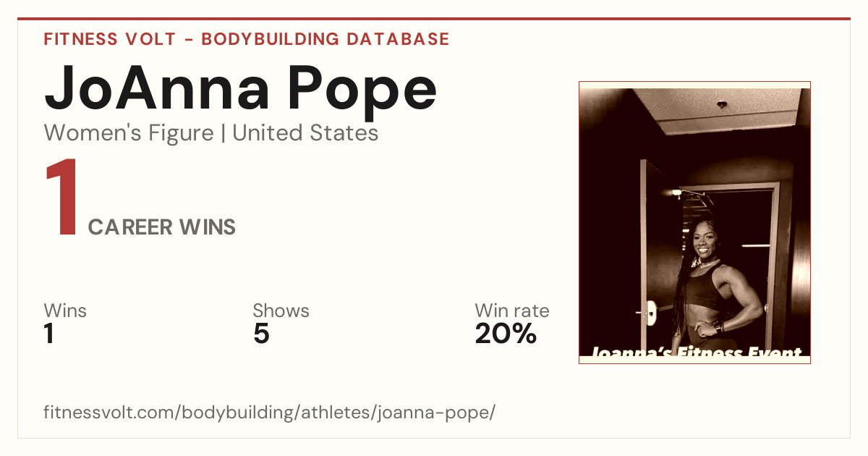The width and height of the screenshot is (868, 456).
Task: Click the Wins stat label
Action: (x=65, y=311)
